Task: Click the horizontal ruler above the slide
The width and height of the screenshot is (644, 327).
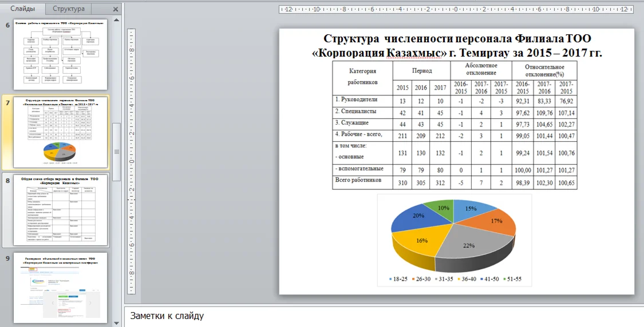Action: [456, 9]
